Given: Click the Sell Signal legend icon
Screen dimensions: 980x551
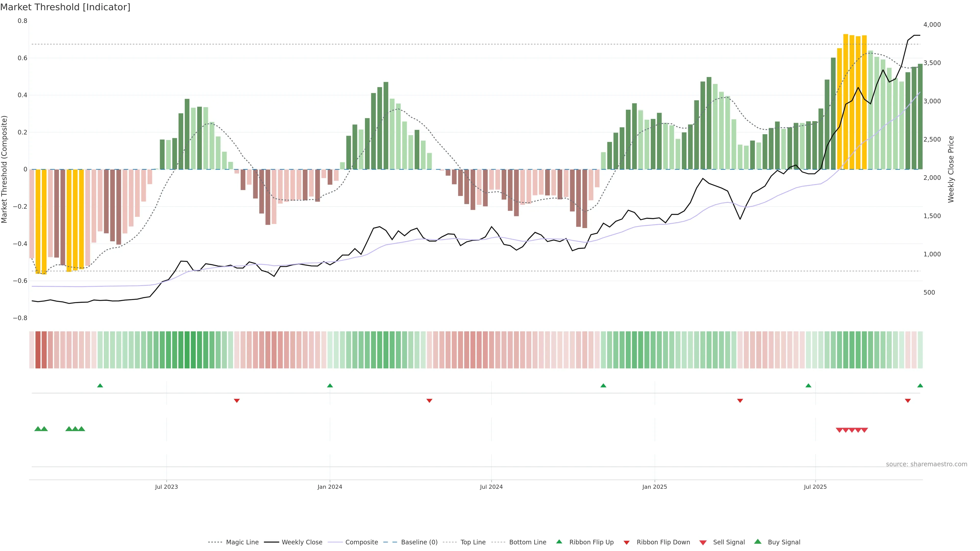Looking at the screenshot, I should 703,542.
